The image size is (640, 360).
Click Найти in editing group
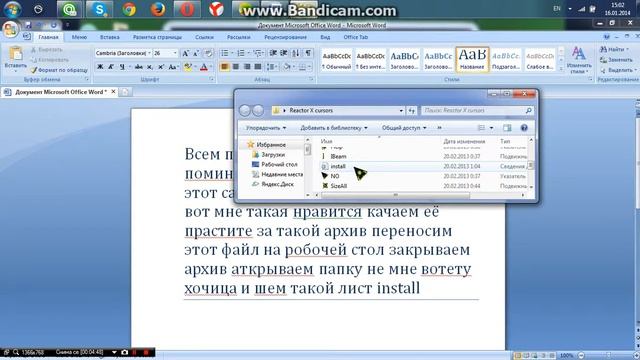click(615, 49)
